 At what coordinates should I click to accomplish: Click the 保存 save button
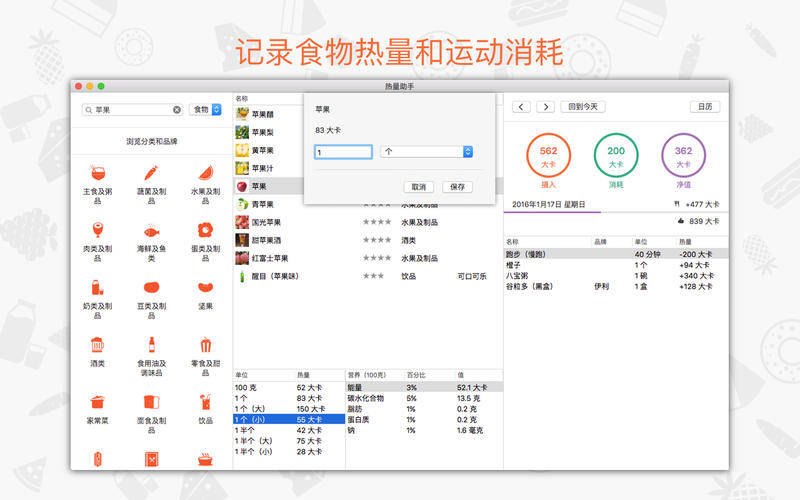(x=457, y=187)
